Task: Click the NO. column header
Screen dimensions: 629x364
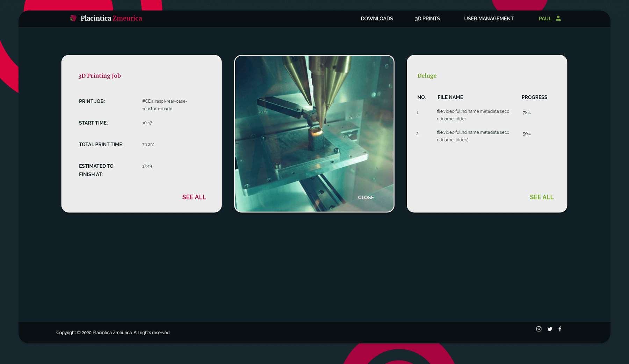Action: [421, 97]
